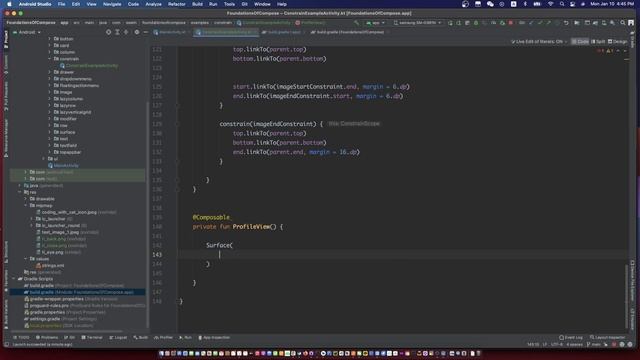Open the App Inspection tool window

click(x=214, y=338)
